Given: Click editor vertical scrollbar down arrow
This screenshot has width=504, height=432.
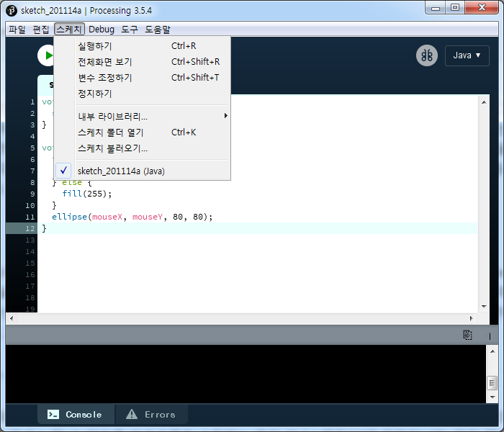Looking at the screenshot, I should (484, 307).
